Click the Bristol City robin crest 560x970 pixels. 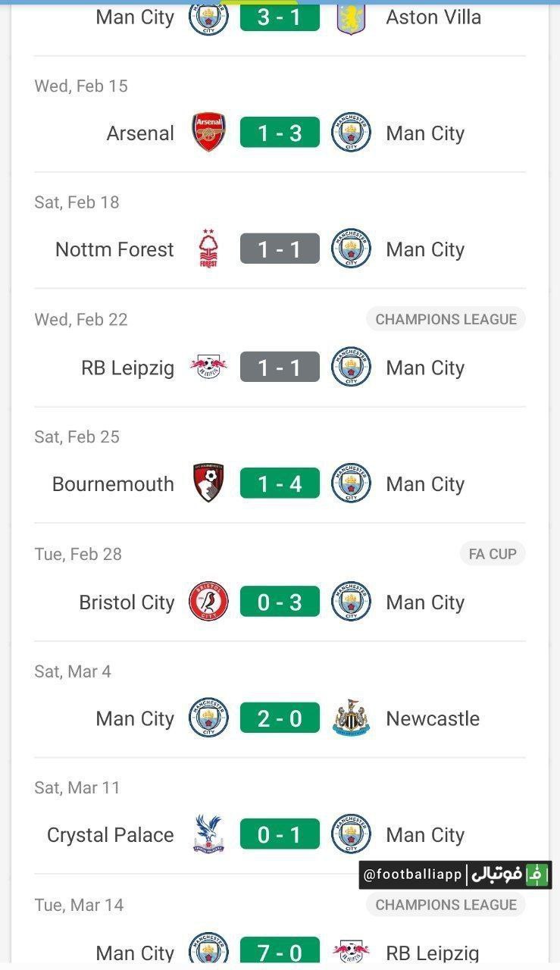point(208,602)
